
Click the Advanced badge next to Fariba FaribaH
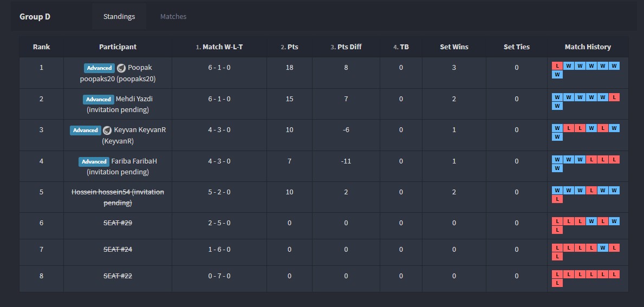click(94, 162)
